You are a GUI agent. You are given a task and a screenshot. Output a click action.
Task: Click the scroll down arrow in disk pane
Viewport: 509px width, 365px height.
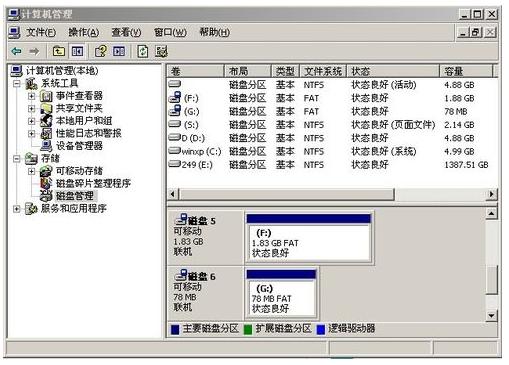click(491, 315)
